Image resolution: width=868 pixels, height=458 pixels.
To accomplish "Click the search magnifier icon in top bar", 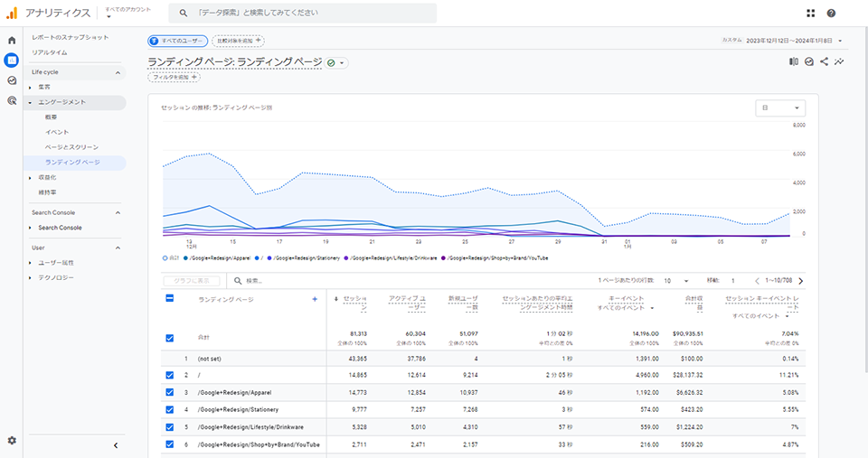I will pyautogui.click(x=184, y=13).
